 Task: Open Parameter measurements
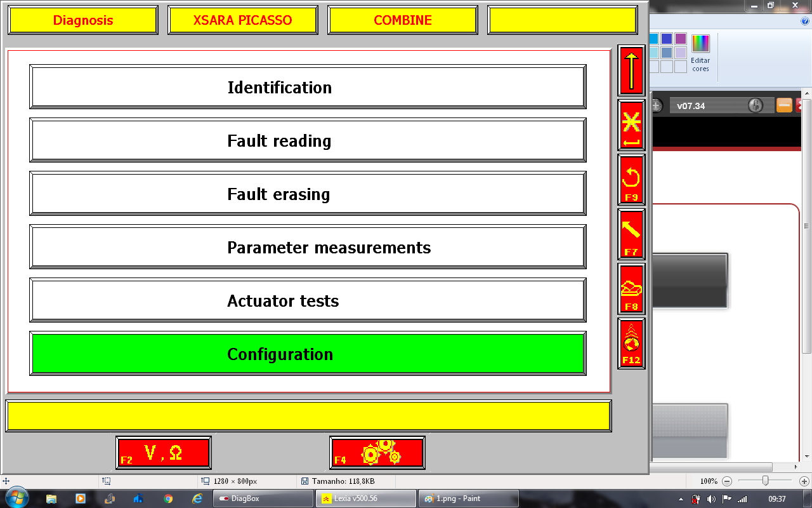308,247
